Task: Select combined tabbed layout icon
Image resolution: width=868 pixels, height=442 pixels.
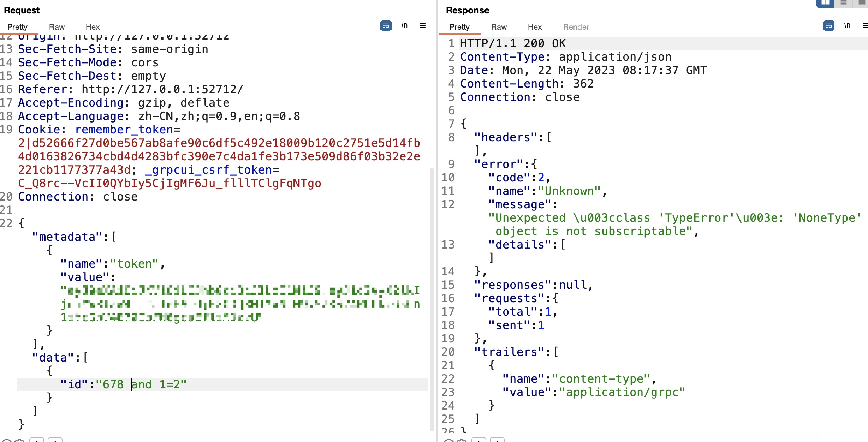Action: tap(862, 3)
